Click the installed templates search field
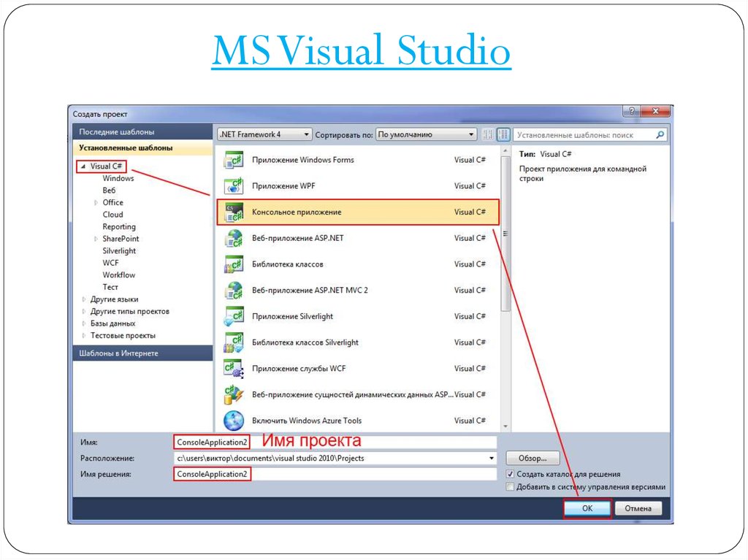748x560 pixels. tap(584, 135)
